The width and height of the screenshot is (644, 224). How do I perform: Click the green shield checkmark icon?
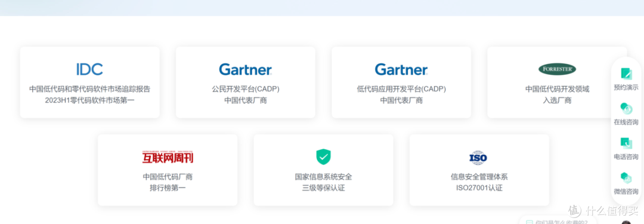(x=323, y=157)
